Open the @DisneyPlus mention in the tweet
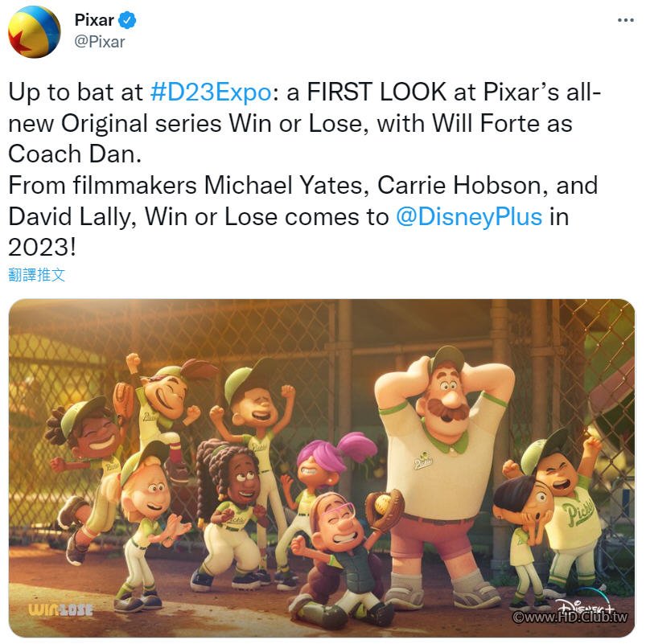The image size is (646, 644). click(x=469, y=217)
